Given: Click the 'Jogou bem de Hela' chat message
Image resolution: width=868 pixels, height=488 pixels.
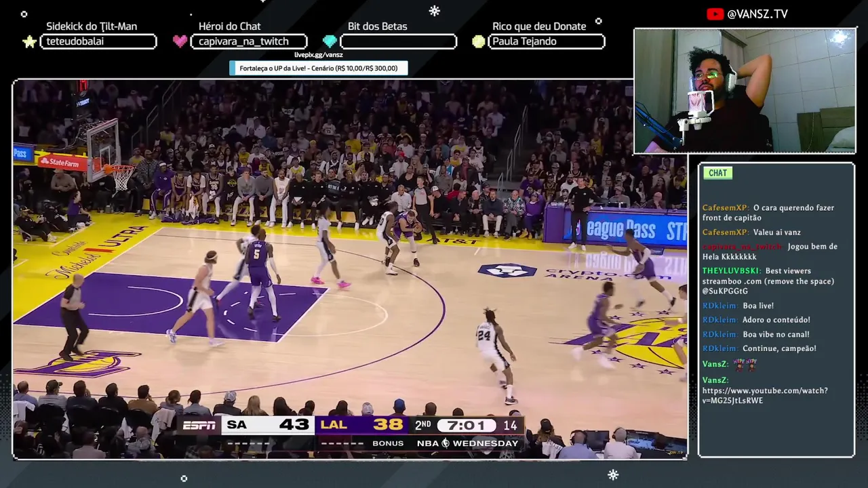Looking at the screenshot, I should [x=770, y=251].
